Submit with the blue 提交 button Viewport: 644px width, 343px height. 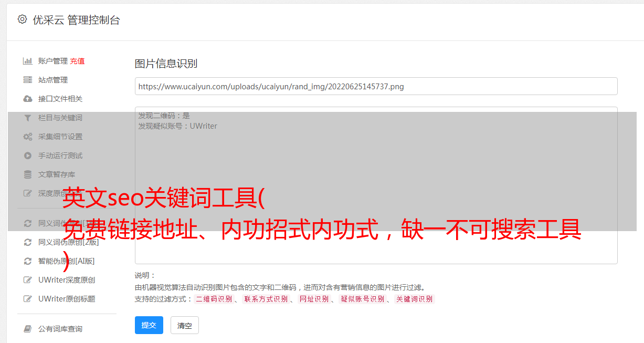pos(149,325)
